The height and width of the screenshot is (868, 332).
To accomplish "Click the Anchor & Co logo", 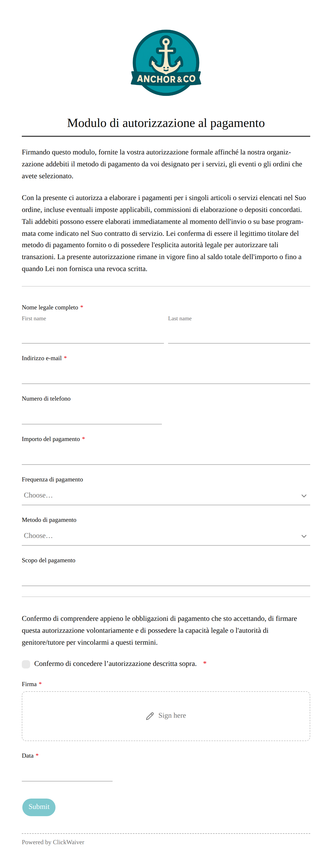I will 166,63.
